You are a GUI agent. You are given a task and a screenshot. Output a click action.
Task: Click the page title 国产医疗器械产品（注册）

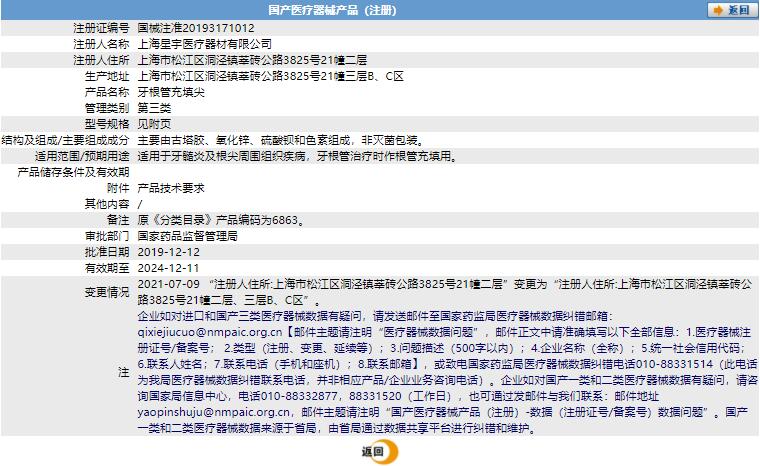(x=380, y=10)
